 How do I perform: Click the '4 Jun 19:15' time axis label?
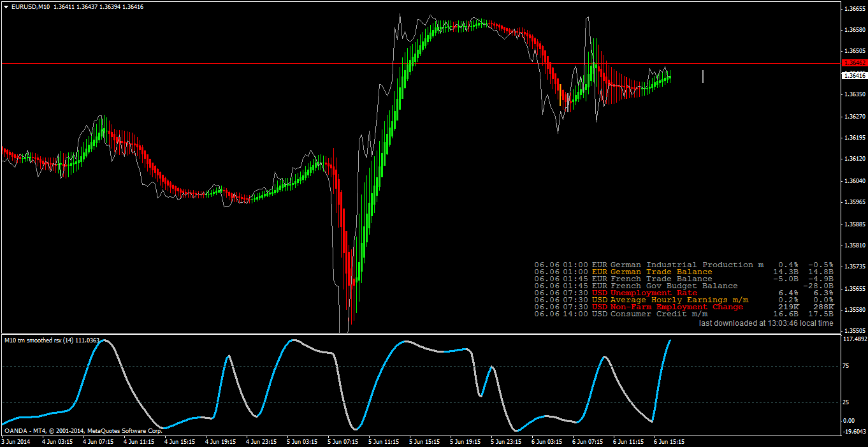(x=221, y=441)
